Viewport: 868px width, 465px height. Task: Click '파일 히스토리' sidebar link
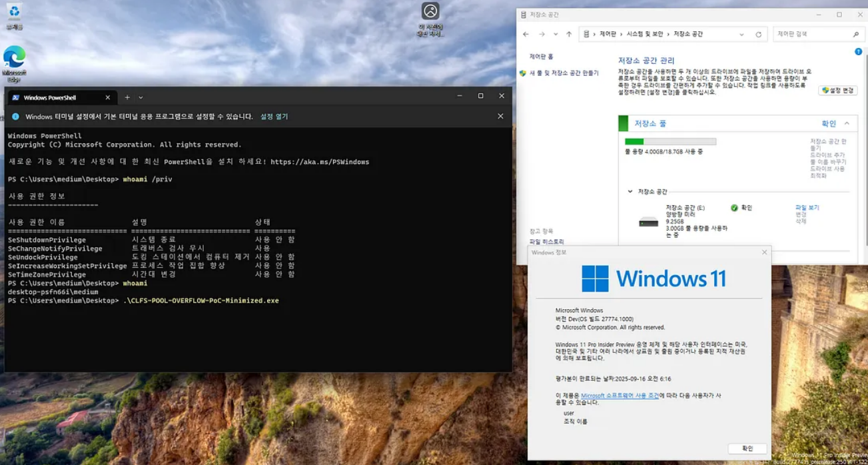(546, 242)
